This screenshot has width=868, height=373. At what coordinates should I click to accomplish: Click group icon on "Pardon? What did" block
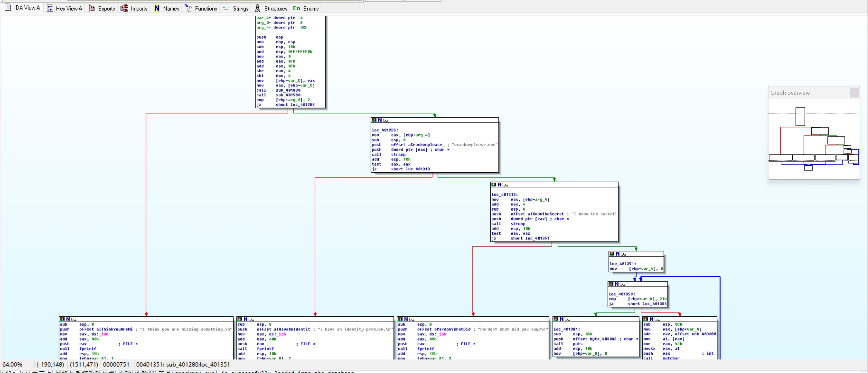tap(412, 319)
